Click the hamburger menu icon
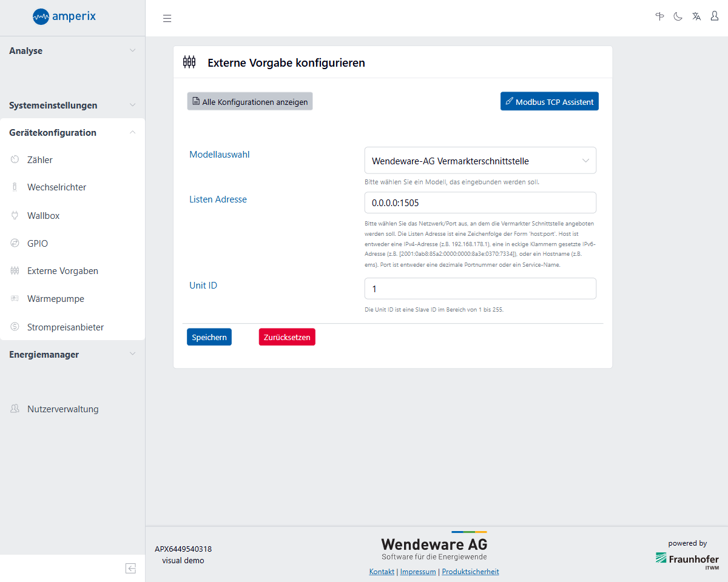The height and width of the screenshot is (582, 728). (167, 18)
